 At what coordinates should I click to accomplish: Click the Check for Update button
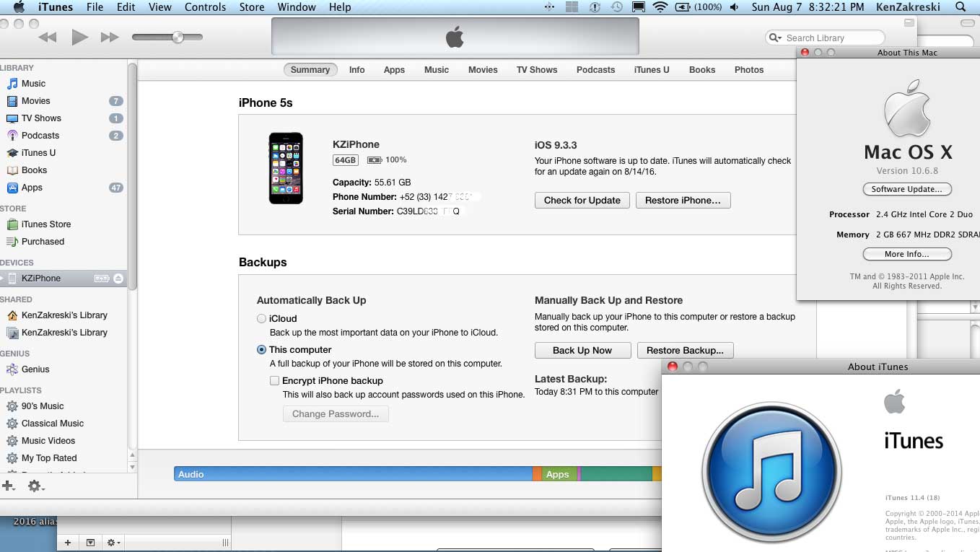pos(582,201)
